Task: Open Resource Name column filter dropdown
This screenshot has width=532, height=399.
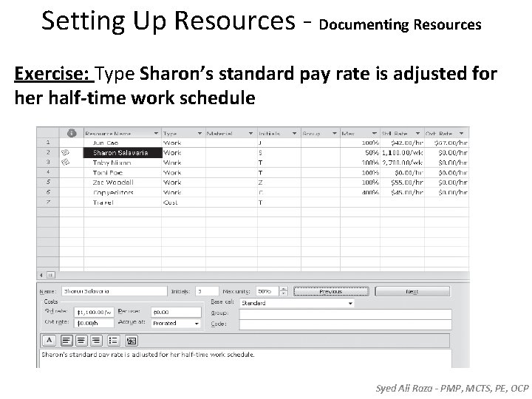Action: (156, 133)
